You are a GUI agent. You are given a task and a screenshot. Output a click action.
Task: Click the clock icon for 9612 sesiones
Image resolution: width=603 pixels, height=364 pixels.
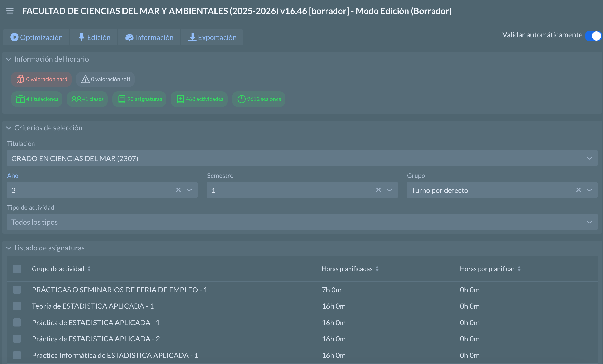click(241, 99)
